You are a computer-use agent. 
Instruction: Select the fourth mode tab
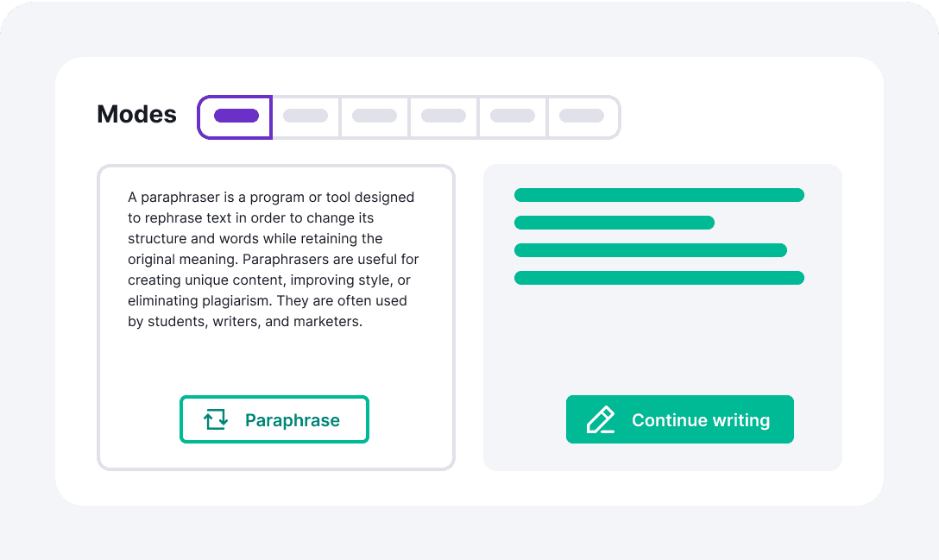click(x=444, y=116)
